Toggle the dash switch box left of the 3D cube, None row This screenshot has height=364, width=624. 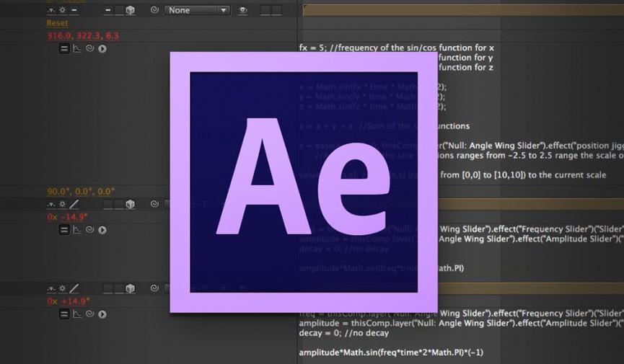pos(107,10)
